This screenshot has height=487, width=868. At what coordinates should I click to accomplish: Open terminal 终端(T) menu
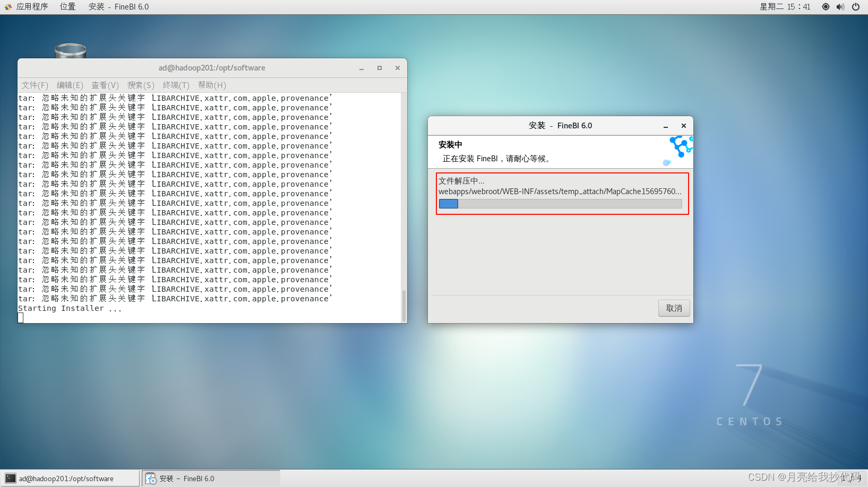176,85
